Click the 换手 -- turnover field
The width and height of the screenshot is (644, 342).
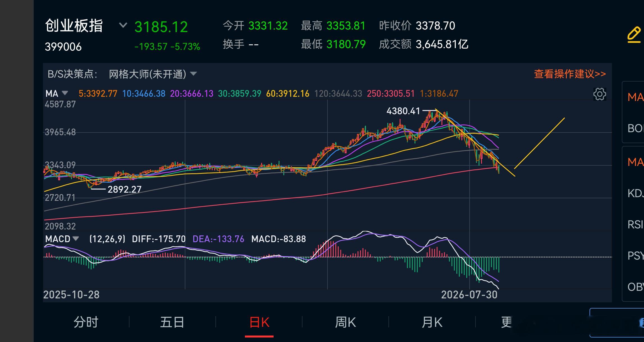pos(240,44)
